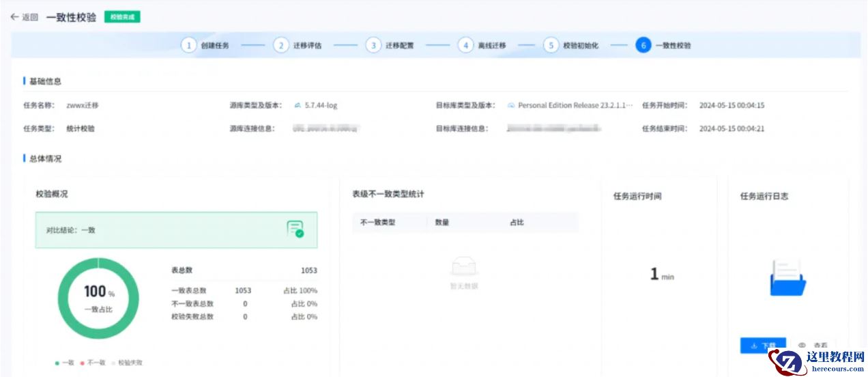Click the comparison conclusion checkmark document icon
Screen dimensions: 868x377
tap(295, 229)
